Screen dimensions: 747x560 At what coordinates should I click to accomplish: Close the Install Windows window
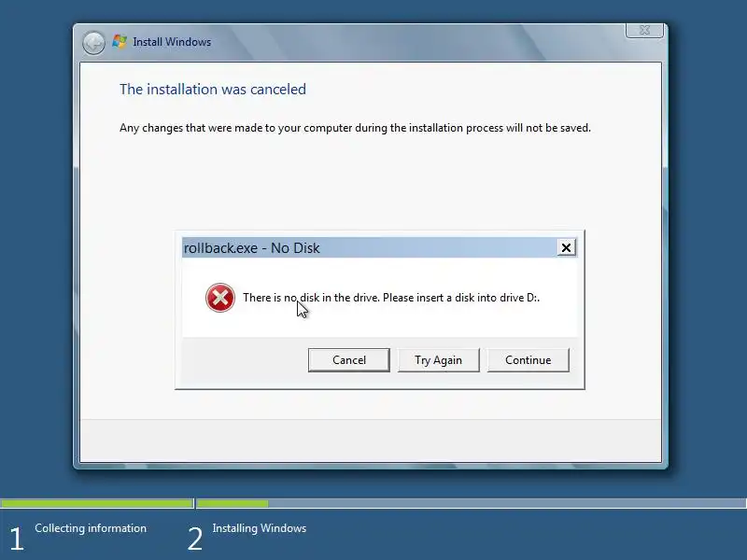pos(644,30)
